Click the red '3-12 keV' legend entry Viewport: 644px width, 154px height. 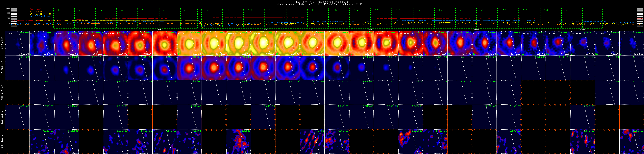[35, 10]
